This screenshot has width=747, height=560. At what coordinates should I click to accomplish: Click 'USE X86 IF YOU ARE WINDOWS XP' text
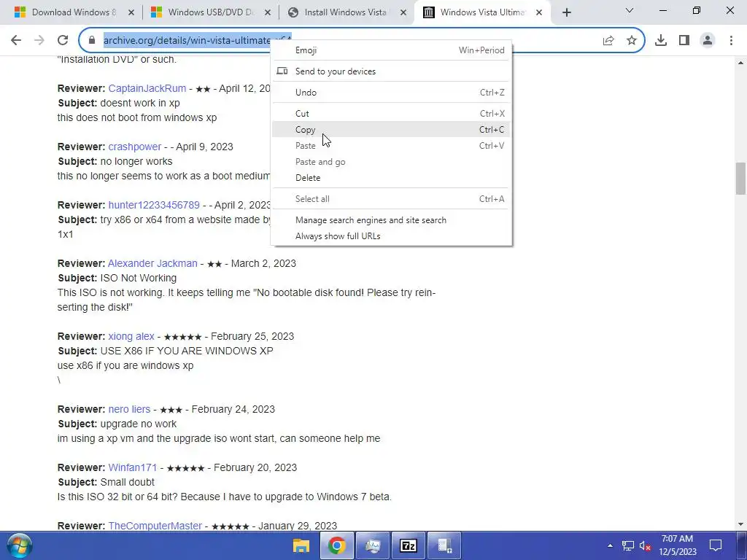(x=187, y=351)
